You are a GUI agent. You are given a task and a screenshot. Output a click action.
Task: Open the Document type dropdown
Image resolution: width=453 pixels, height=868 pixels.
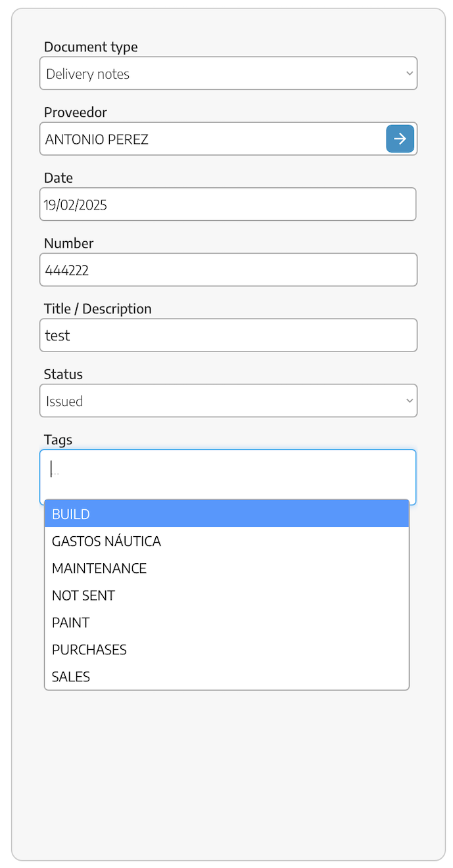[x=228, y=74]
